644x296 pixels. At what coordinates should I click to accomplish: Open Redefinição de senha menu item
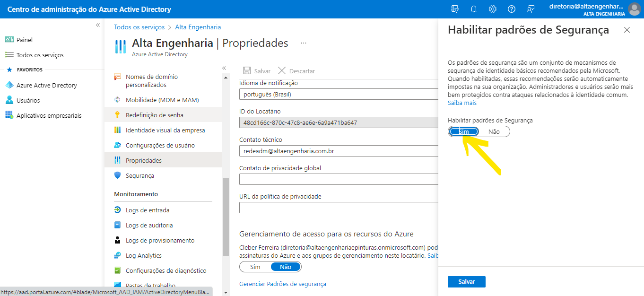(163, 115)
